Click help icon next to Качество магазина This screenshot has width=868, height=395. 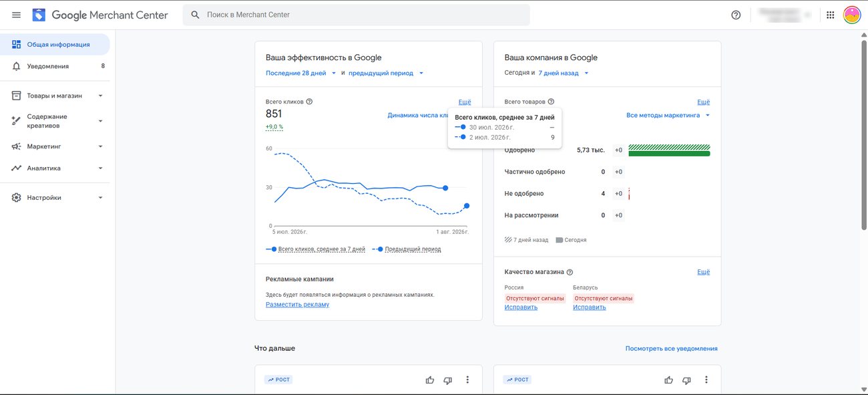coord(570,272)
